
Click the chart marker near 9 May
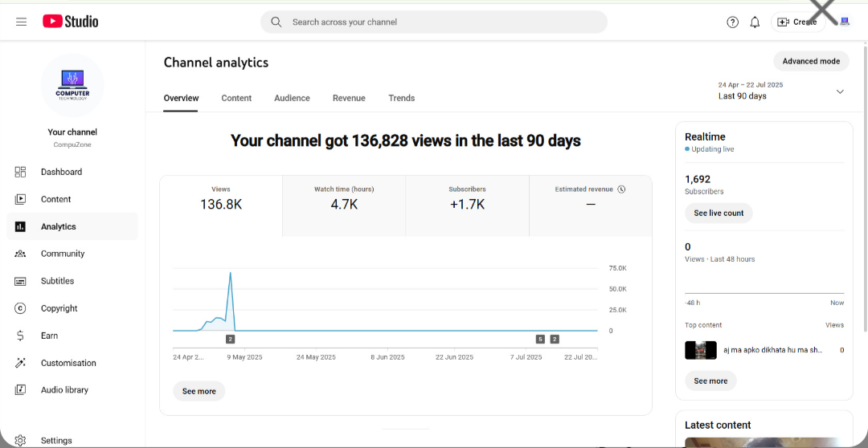(231, 339)
